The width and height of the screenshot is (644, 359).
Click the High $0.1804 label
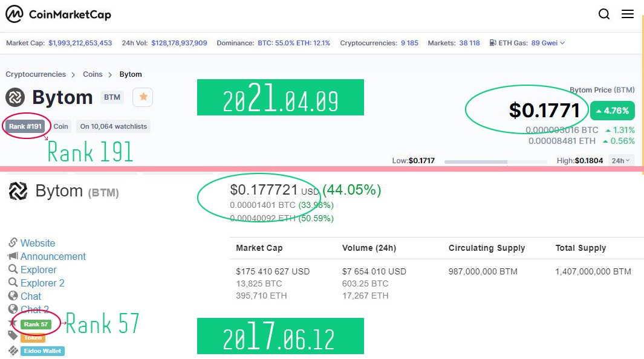[x=580, y=160]
